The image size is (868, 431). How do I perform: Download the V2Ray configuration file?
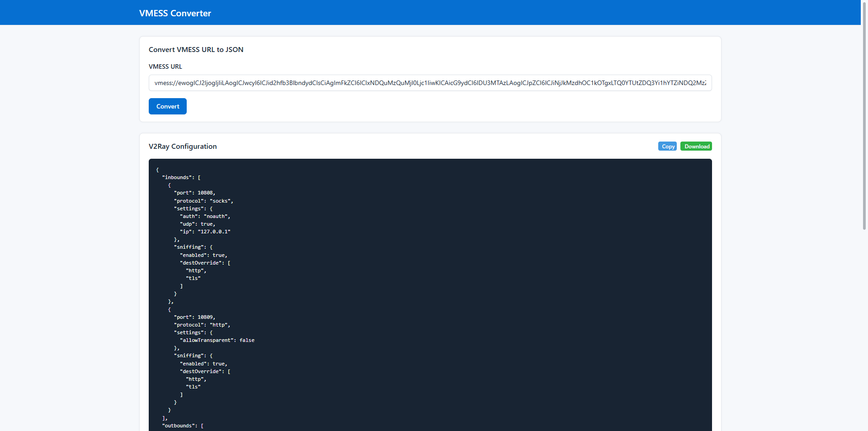696,147
